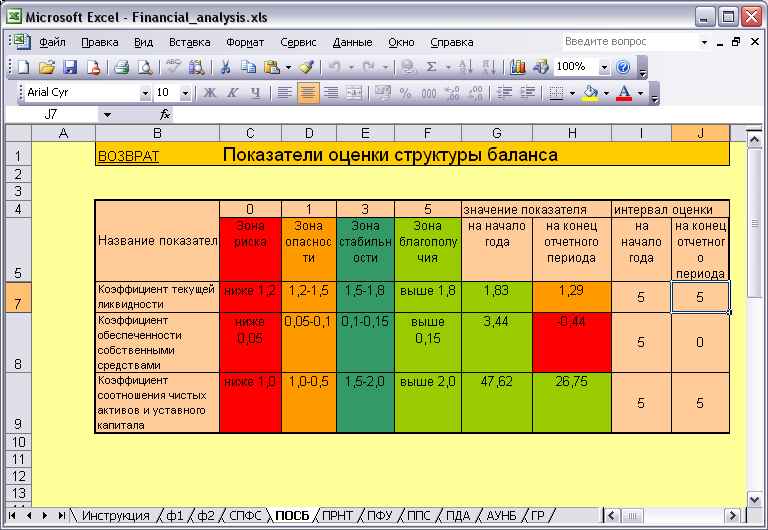Click the Merge and Center icon

point(354,93)
